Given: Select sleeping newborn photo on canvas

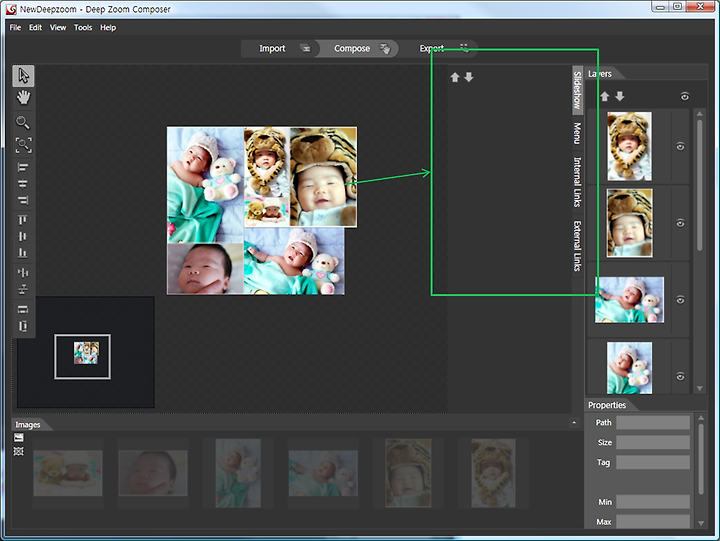Looking at the screenshot, I should click(x=205, y=269).
